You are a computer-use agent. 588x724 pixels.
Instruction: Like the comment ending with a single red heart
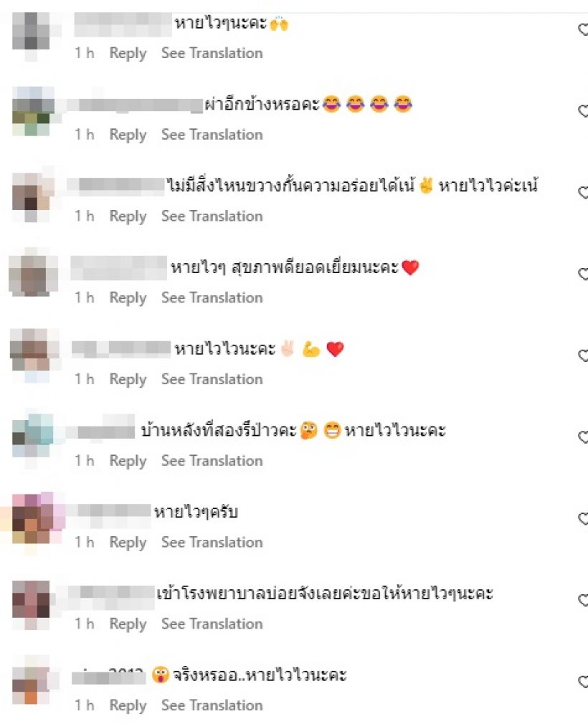tap(584, 275)
